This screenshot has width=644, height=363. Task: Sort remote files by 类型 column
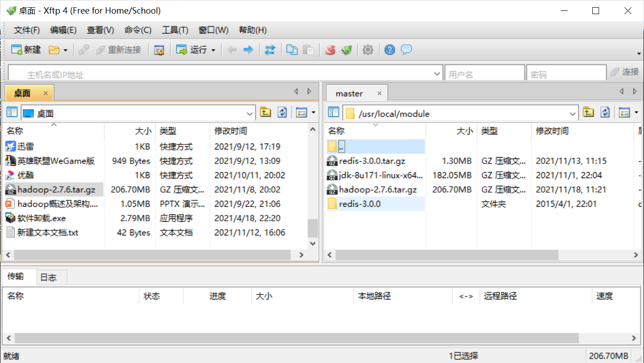(x=504, y=131)
